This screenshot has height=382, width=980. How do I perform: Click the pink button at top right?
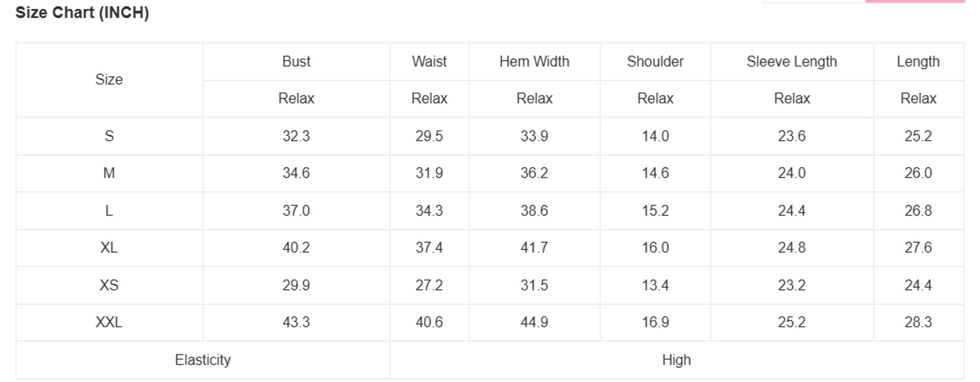click(x=915, y=1)
